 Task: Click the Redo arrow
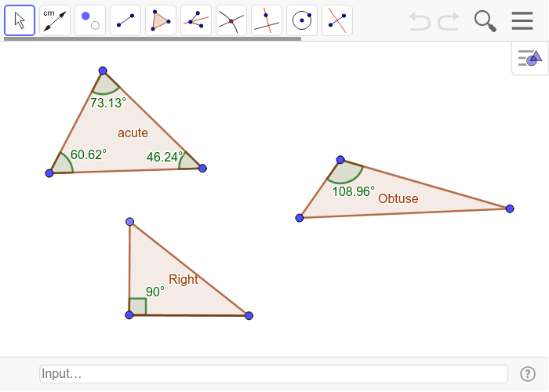449,21
